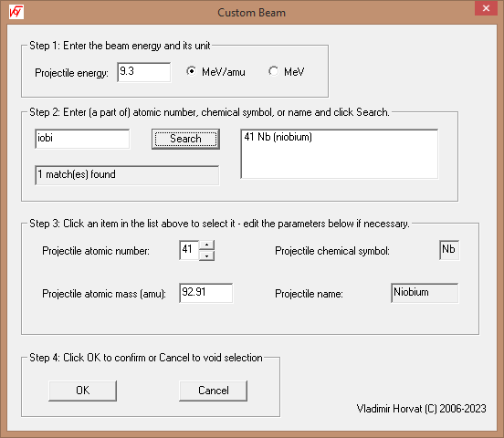Click the Projectile atomic number label
504x438 pixels.
tap(96, 251)
